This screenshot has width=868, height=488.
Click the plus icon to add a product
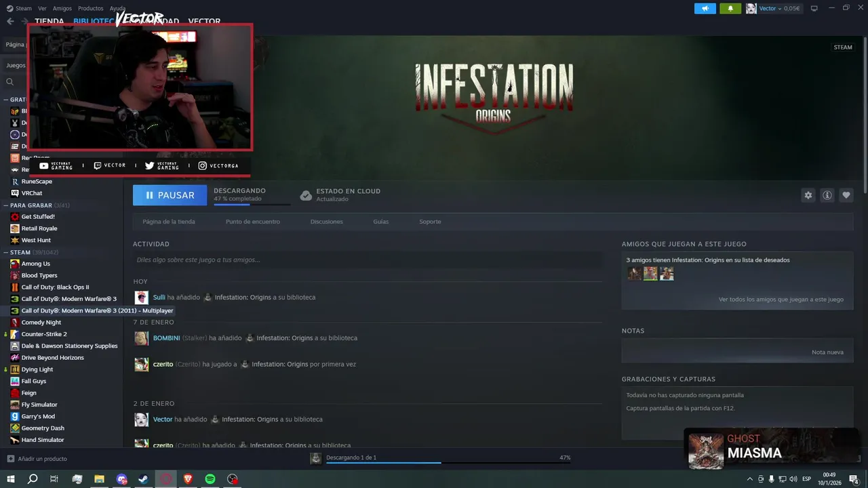click(10, 459)
